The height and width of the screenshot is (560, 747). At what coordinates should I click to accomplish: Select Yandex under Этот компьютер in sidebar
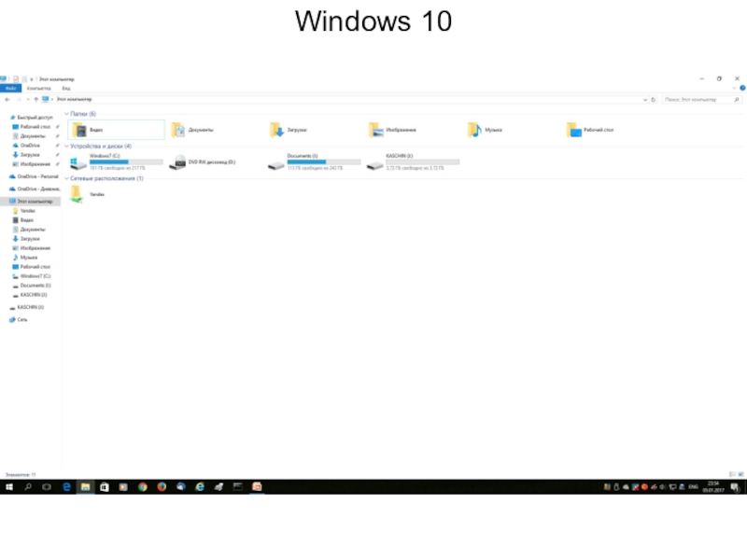pos(24,211)
